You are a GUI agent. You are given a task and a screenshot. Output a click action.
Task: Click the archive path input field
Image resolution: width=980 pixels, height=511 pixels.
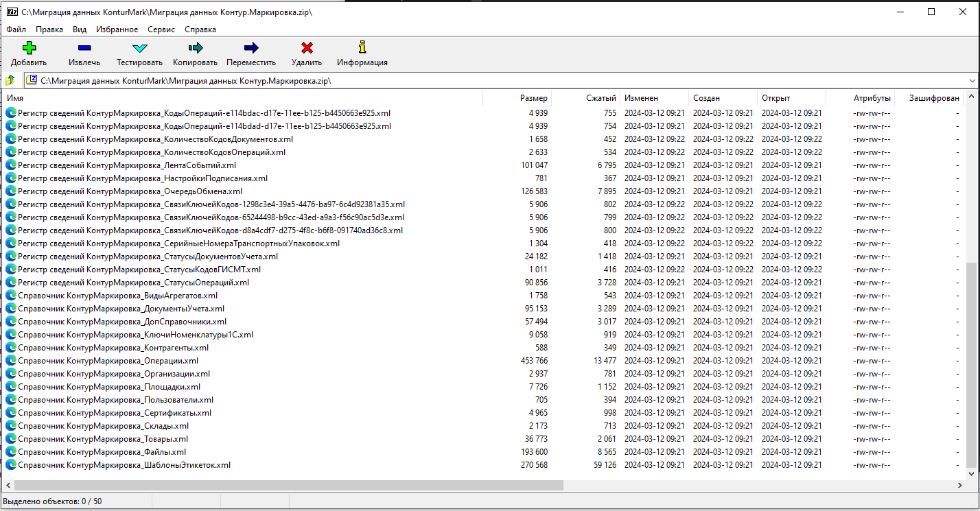pos(501,80)
